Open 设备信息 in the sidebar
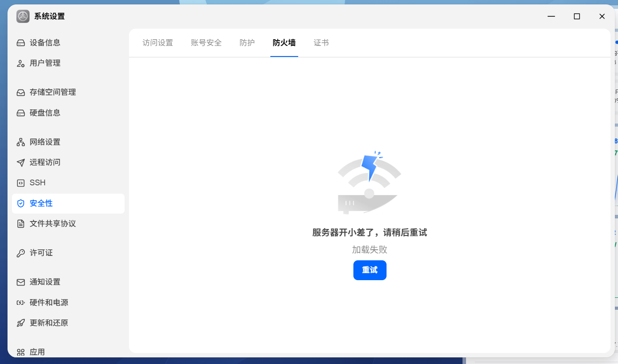 coord(68,43)
